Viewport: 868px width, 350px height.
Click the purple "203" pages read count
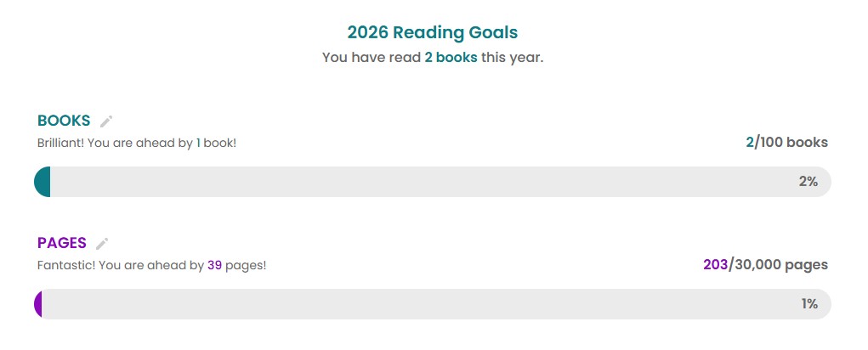pos(715,265)
